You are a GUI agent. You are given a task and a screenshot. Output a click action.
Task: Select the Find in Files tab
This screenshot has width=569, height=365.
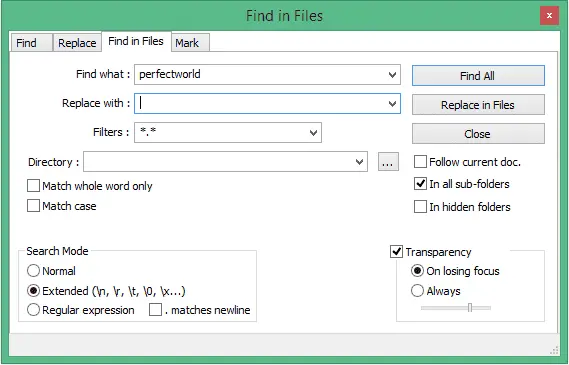pyautogui.click(x=136, y=41)
